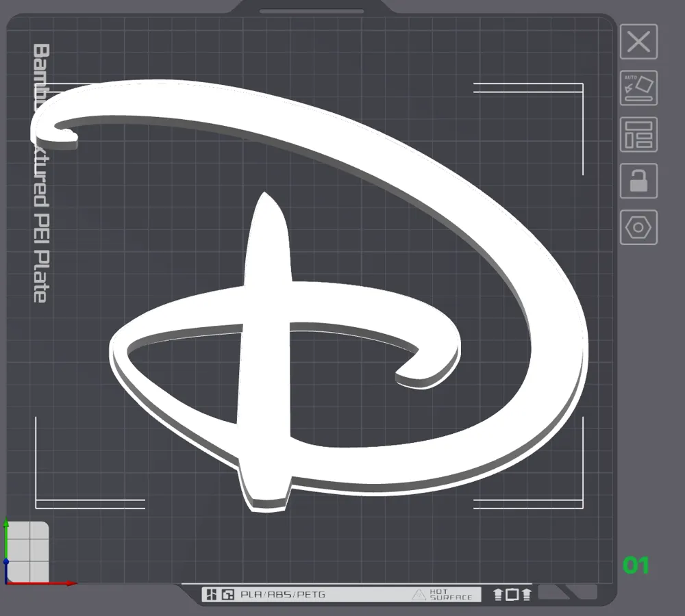The width and height of the screenshot is (685, 616).
Task: Open plate settings via the hexagon gear icon
Action: (639, 227)
